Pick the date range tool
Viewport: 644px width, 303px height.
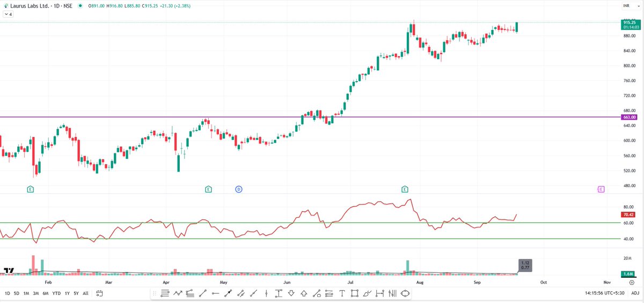point(379,293)
